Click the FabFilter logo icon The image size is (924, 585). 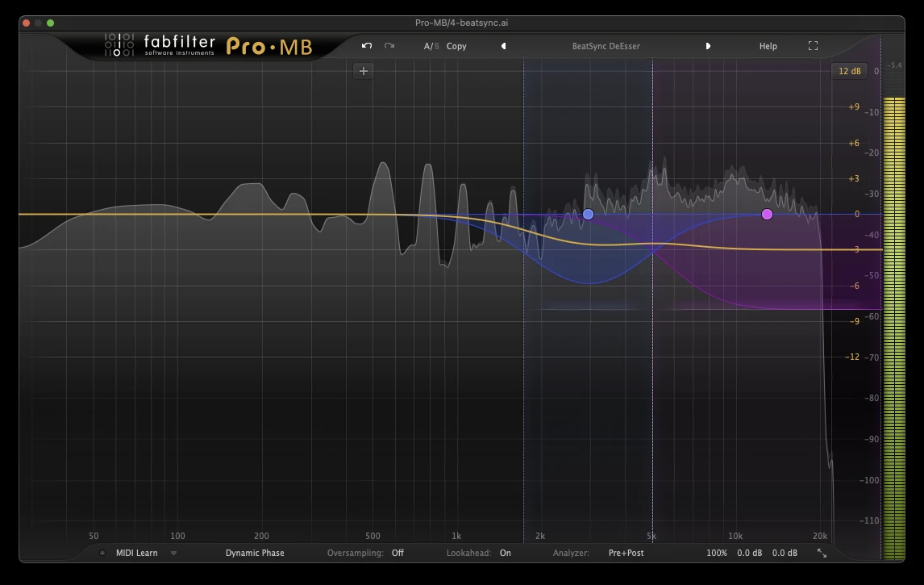tap(119, 45)
